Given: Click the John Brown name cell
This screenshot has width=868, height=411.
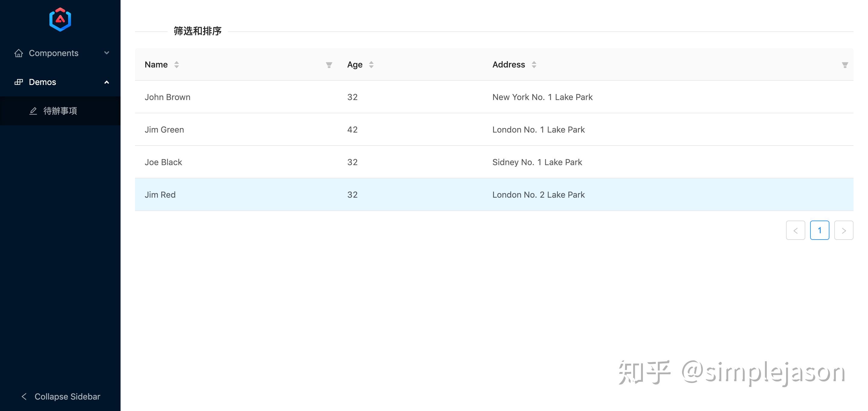Looking at the screenshot, I should (168, 97).
